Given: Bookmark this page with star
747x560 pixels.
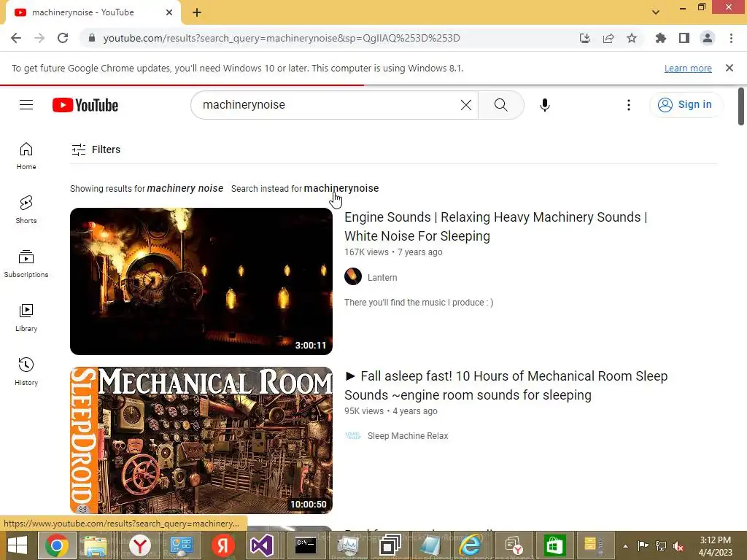Looking at the screenshot, I should (632, 38).
